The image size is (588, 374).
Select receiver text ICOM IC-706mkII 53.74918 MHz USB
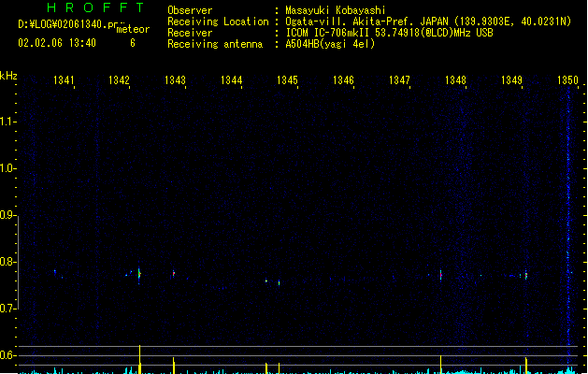point(389,33)
